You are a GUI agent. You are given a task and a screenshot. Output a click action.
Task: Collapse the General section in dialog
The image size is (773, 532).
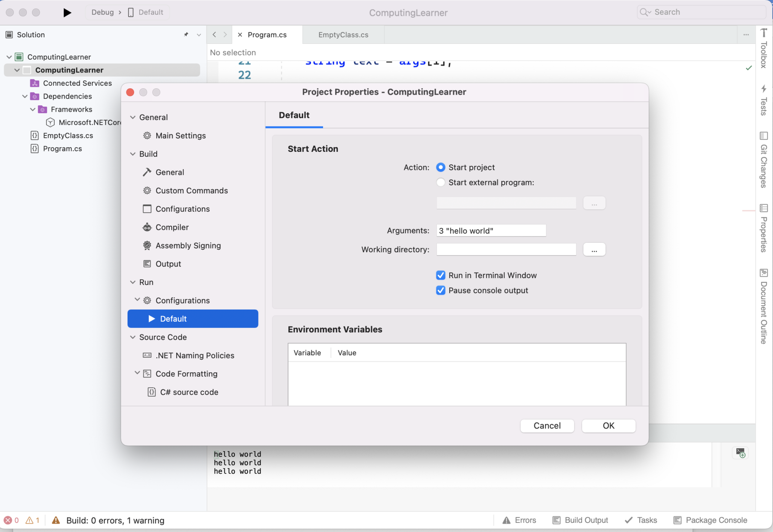133,117
